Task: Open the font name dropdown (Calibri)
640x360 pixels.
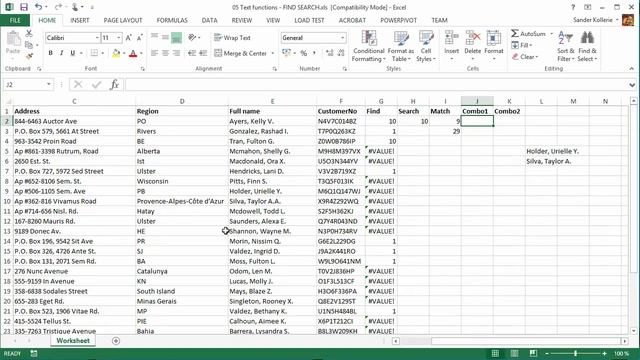Action: pos(97,38)
